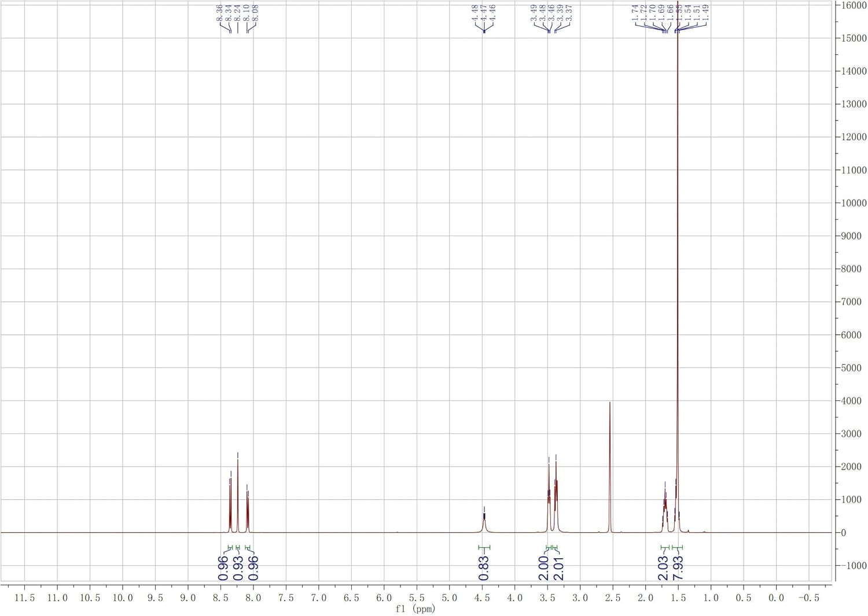
Task: Click the 0.0 tick label on ppm axis
Action: [776, 598]
